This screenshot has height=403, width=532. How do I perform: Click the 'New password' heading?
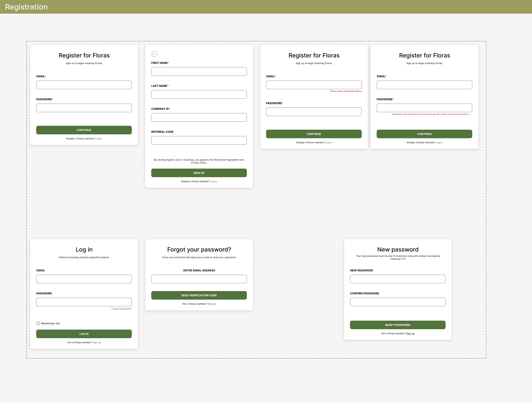(x=398, y=250)
